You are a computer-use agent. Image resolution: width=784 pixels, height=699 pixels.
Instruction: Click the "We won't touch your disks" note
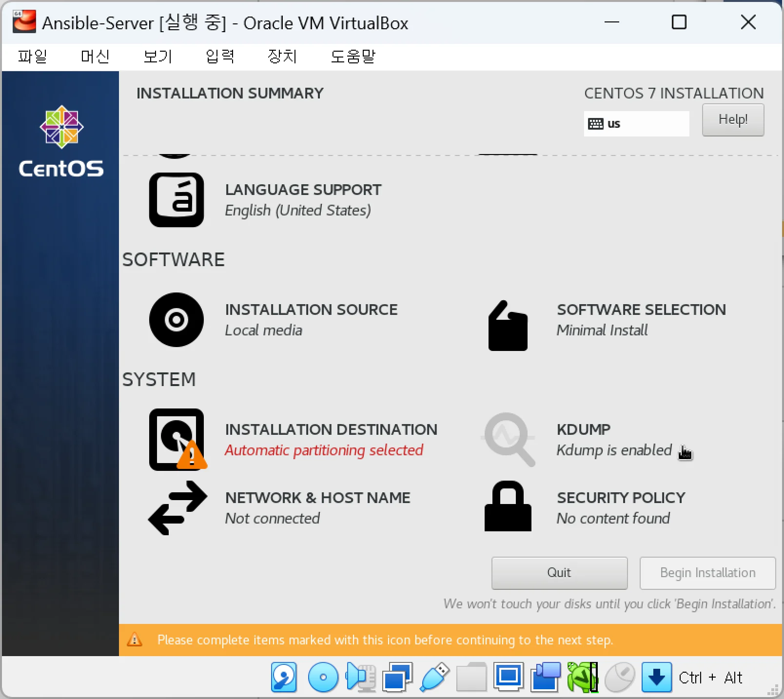coord(609,604)
